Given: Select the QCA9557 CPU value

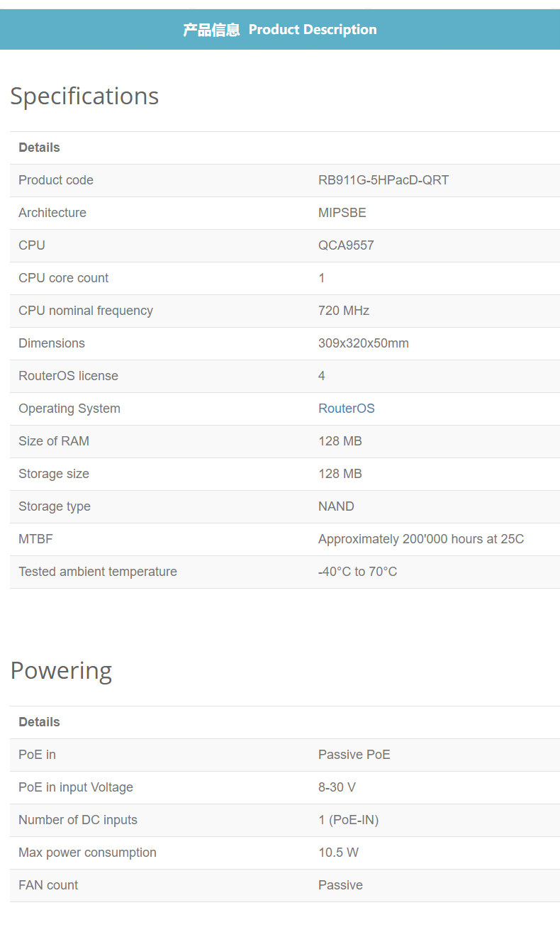Looking at the screenshot, I should point(346,245).
